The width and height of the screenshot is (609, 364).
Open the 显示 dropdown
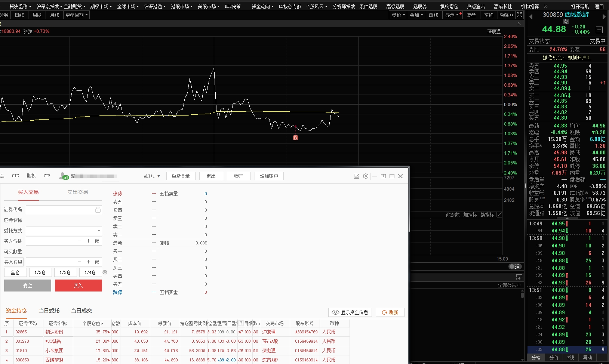tap(452, 15)
